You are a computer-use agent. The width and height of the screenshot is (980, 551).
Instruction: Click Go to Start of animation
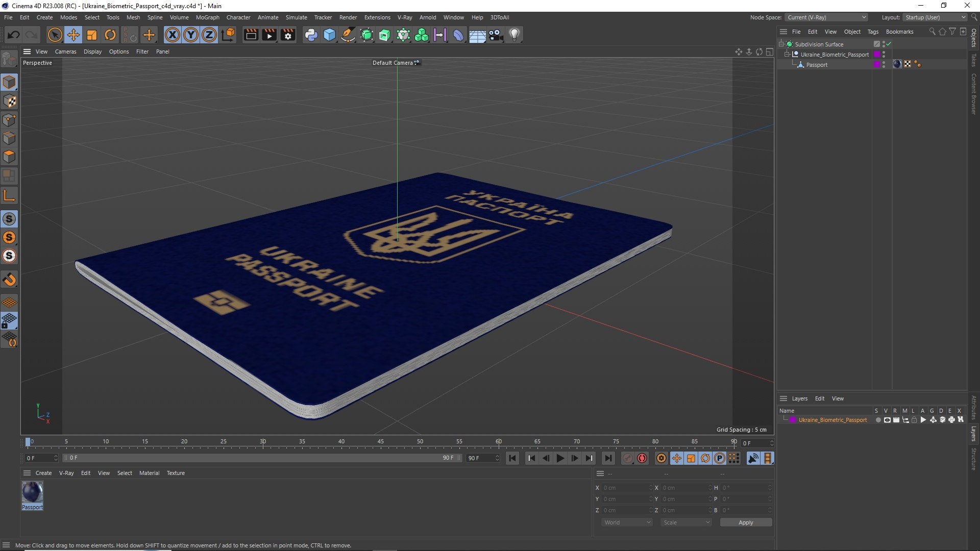[512, 458]
